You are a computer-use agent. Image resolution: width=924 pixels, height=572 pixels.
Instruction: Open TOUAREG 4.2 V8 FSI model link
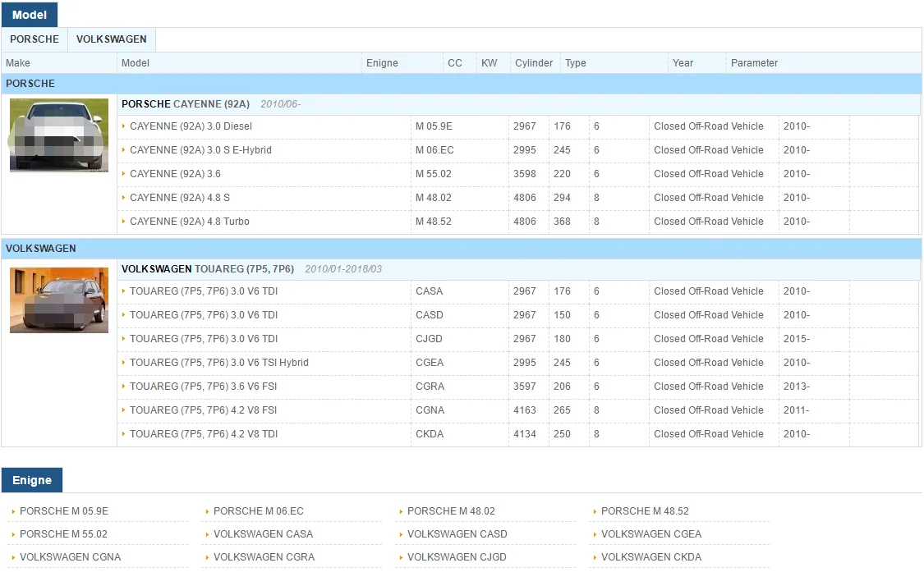(x=204, y=410)
